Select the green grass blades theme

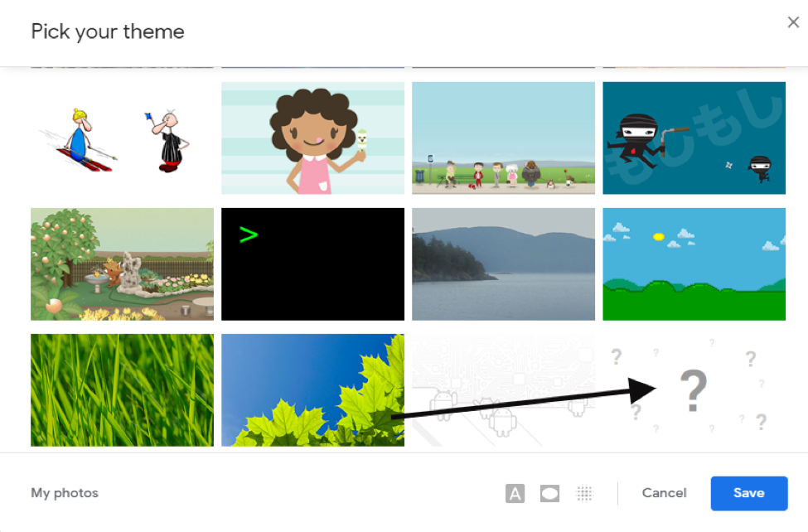122,390
